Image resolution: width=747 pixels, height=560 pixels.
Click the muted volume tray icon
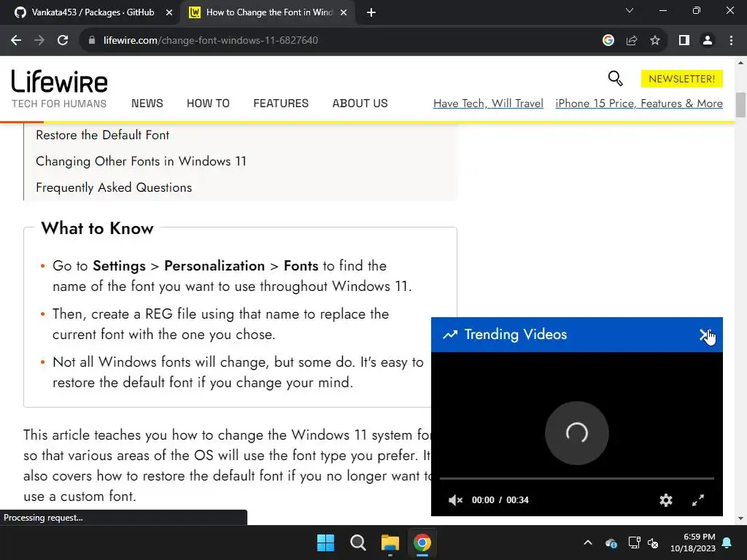653,542
